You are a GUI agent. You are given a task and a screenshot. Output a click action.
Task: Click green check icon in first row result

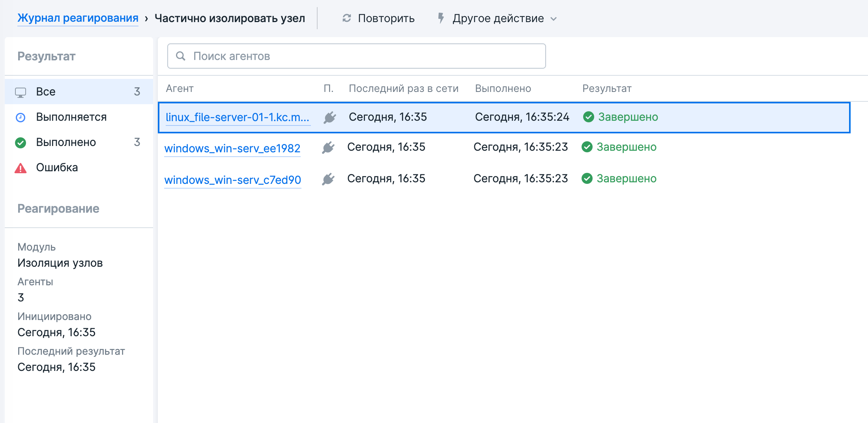click(x=588, y=117)
